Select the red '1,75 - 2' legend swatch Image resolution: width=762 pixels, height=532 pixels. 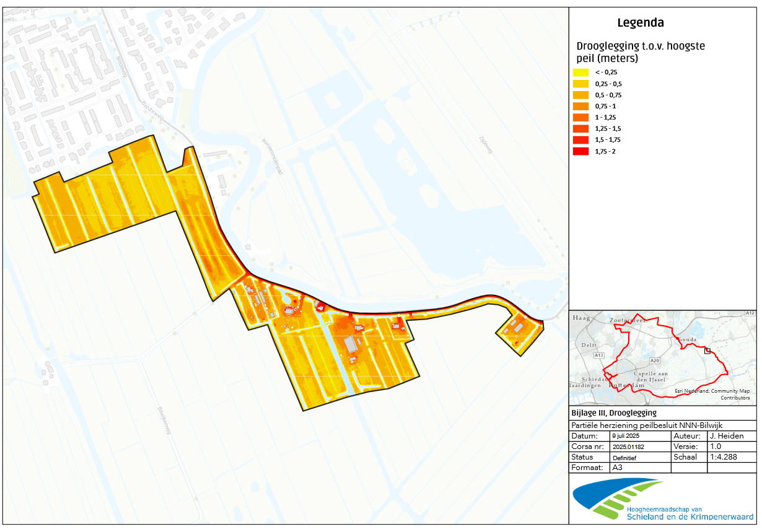click(580, 151)
